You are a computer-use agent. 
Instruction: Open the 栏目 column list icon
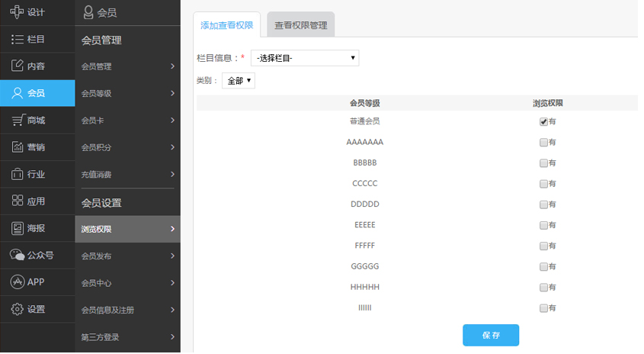point(17,39)
